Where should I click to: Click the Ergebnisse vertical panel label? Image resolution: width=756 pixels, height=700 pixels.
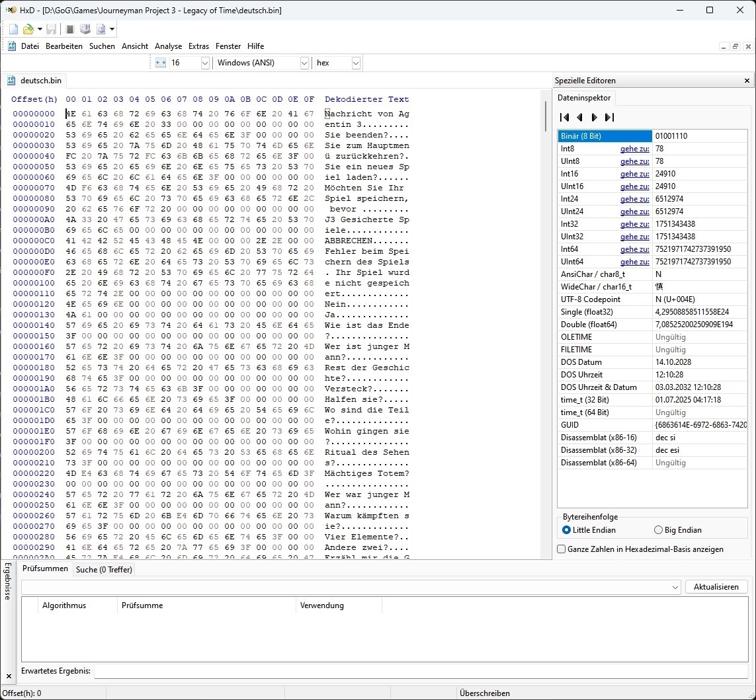point(8,580)
